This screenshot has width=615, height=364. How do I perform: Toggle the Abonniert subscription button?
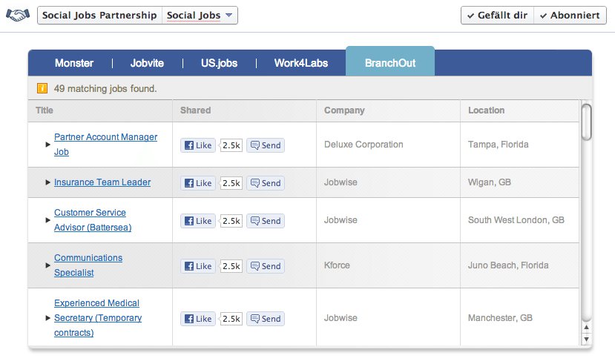pyautogui.click(x=570, y=16)
